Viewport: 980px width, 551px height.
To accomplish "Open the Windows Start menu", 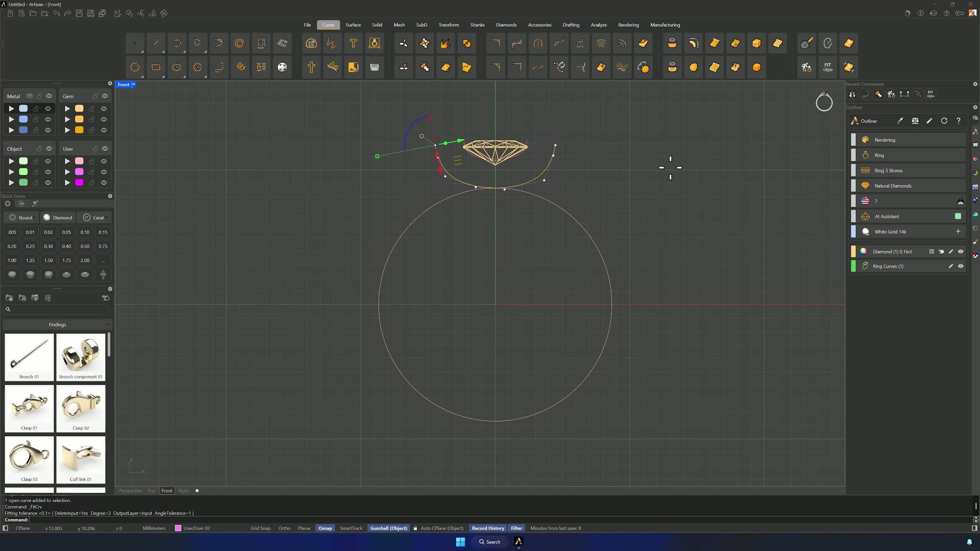I will 460,542.
